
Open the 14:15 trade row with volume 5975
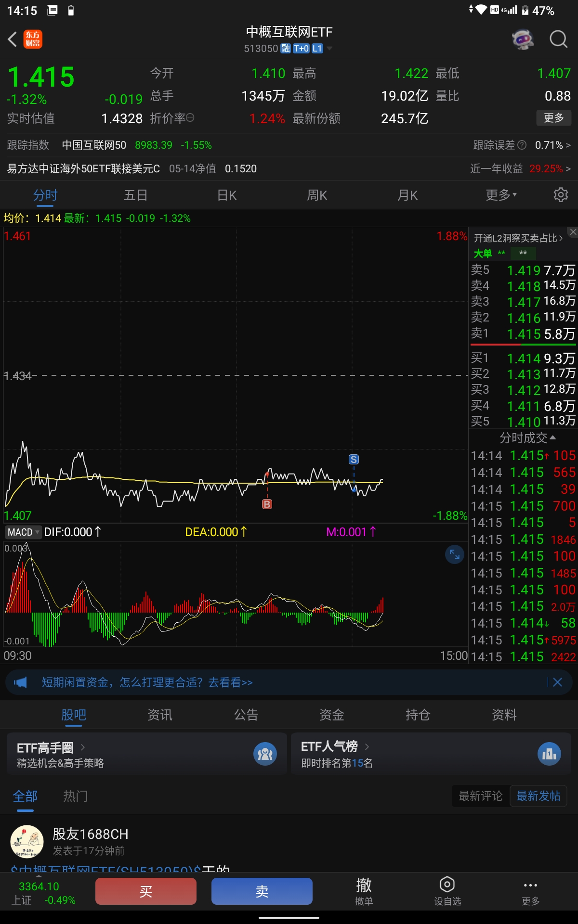point(523,640)
